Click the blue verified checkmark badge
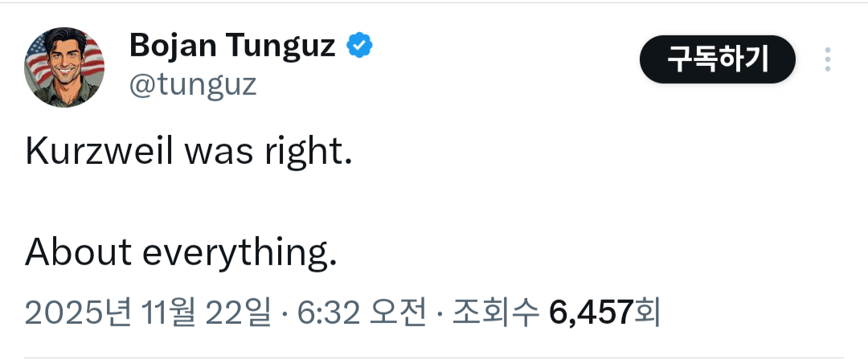 (x=359, y=47)
